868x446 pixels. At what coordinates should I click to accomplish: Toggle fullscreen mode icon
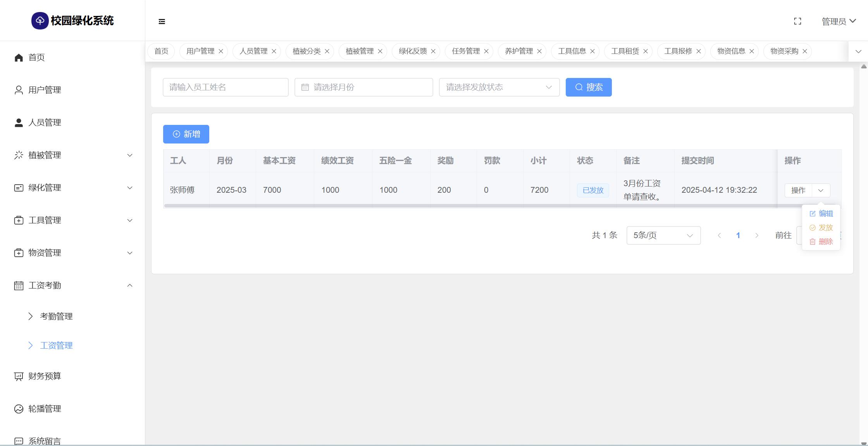[x=797, y=21]
